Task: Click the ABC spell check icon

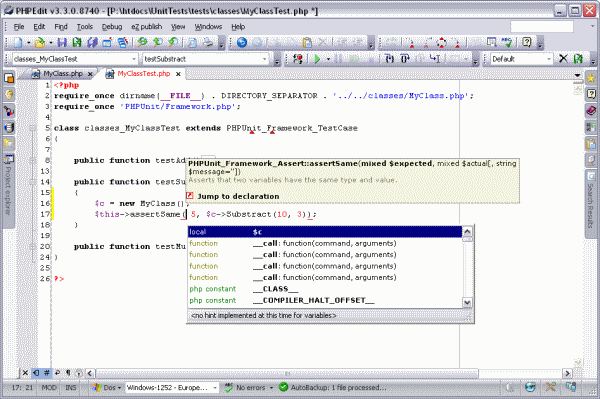Action: pos(507,42)
